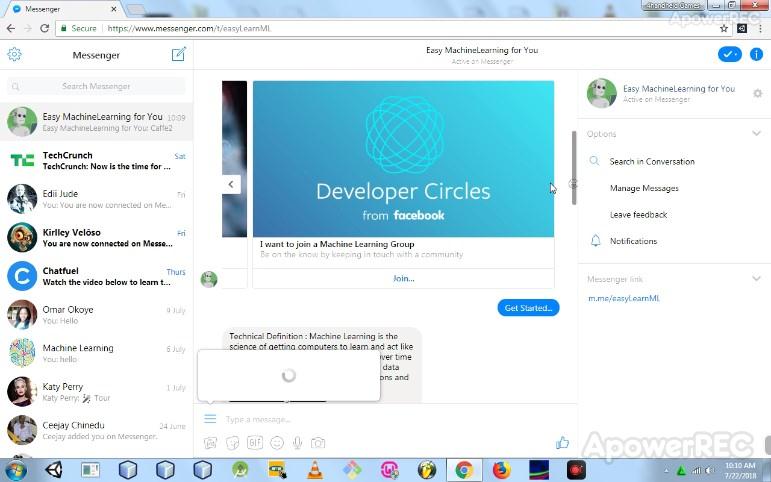
Task: Compose a new message
Action: tap(178, 54)
